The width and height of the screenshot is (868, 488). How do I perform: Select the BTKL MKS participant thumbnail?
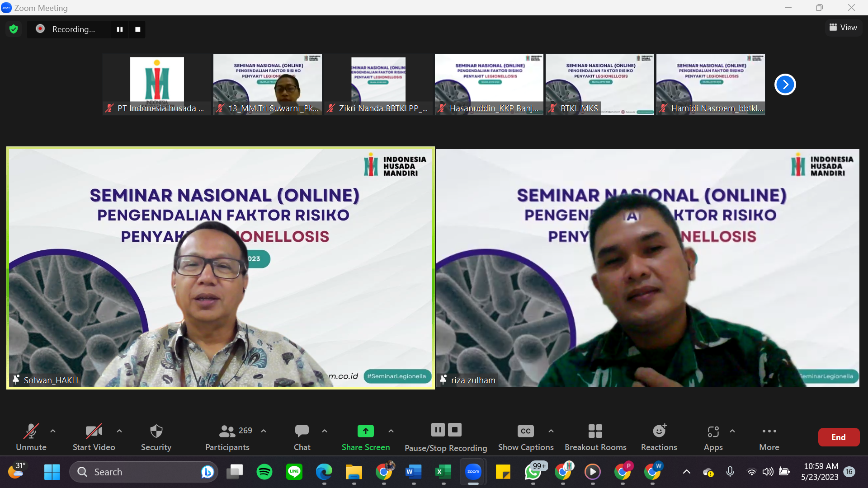click(x=599, y=84)
